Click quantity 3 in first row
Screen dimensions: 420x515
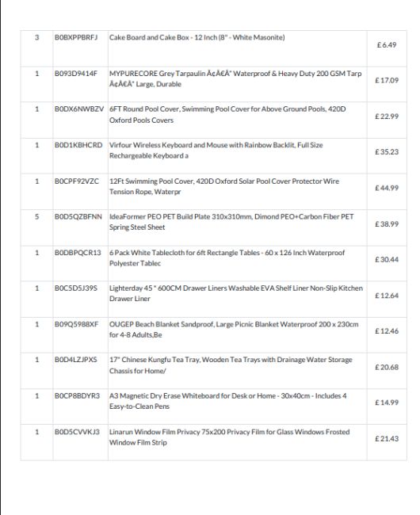click(36, 37)
